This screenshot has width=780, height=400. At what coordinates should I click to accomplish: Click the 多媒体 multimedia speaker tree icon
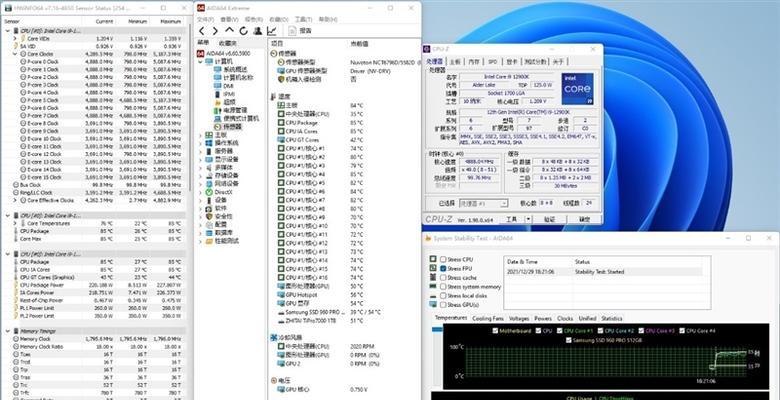click(209, 168)
